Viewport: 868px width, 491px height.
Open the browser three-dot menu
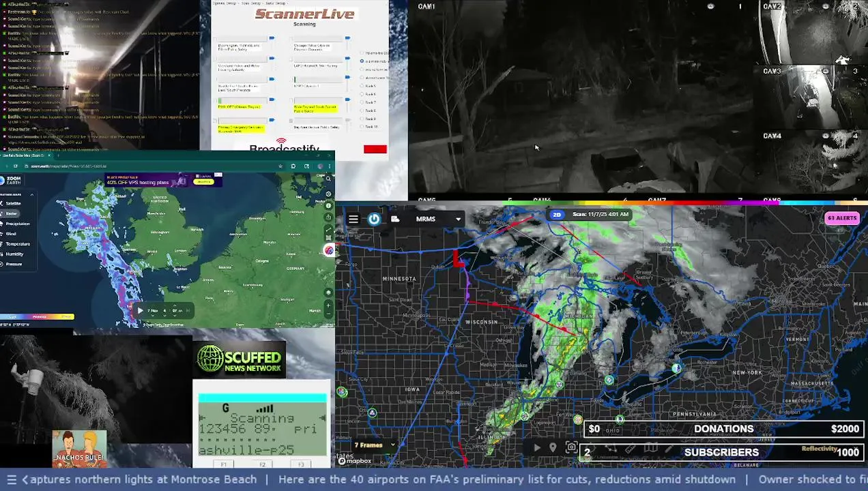click(330, 166)
